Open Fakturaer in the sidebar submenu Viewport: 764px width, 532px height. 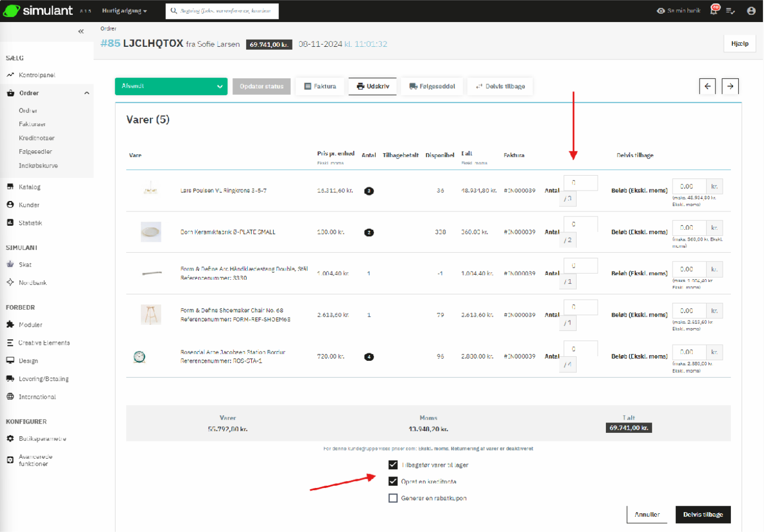(x=32, y=124)
